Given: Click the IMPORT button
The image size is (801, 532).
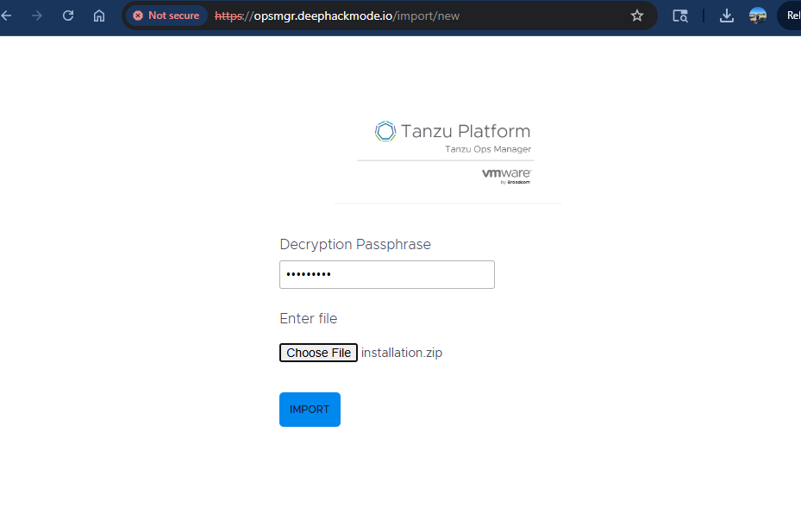Looking at the screenshot, I should [310, 410].
